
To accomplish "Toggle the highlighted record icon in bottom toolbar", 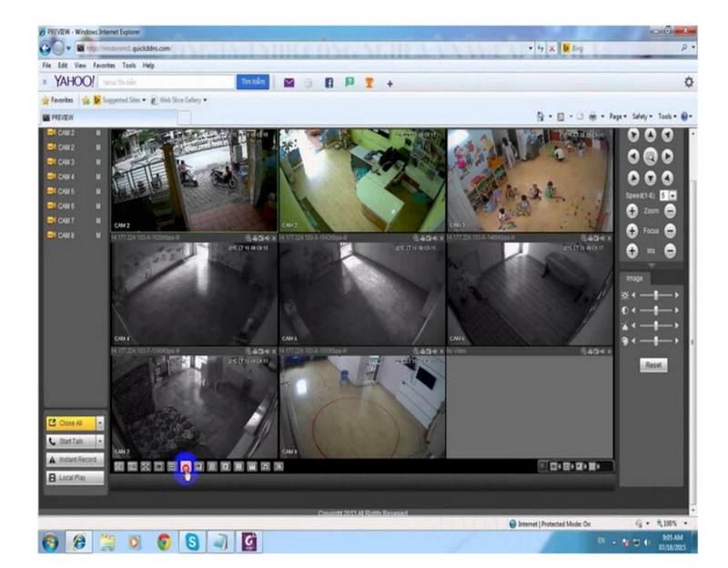I will 186,466.
